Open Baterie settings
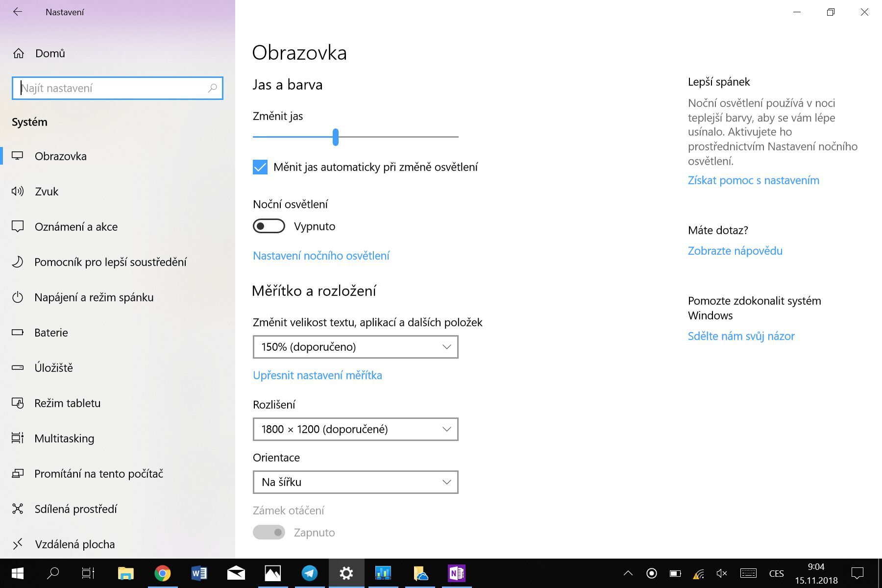882x588 pixels. click(x=50, y=332)
